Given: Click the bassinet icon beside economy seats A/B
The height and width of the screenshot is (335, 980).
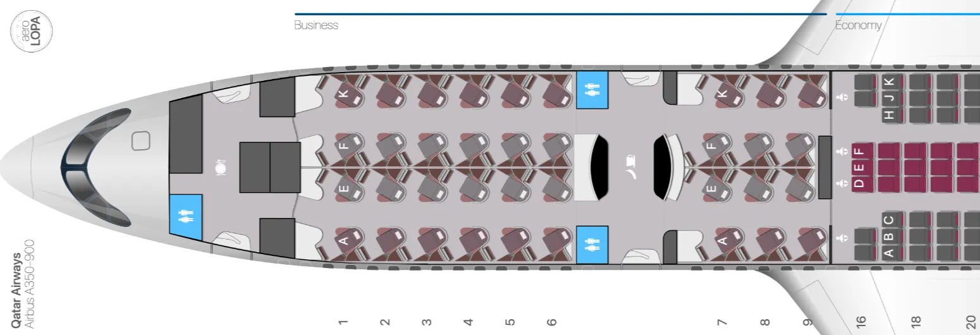Looking at the screenshot, I should 842,238.
